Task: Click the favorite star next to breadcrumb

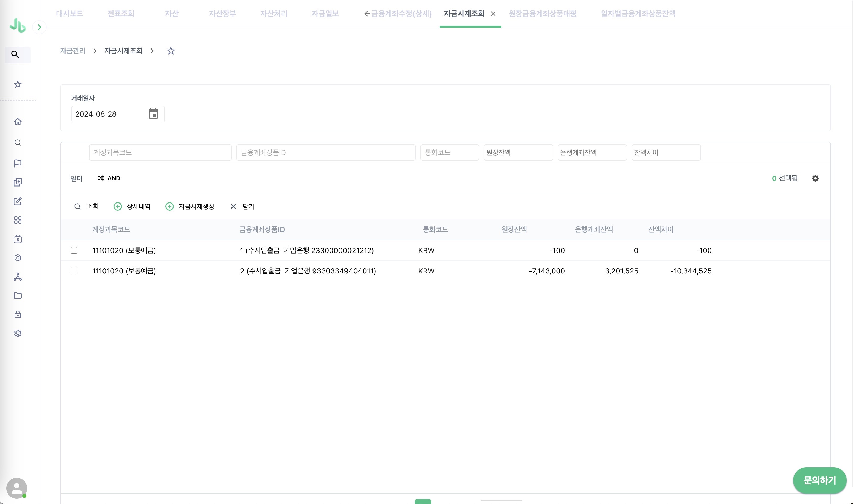Action: (x=171, y=51)
